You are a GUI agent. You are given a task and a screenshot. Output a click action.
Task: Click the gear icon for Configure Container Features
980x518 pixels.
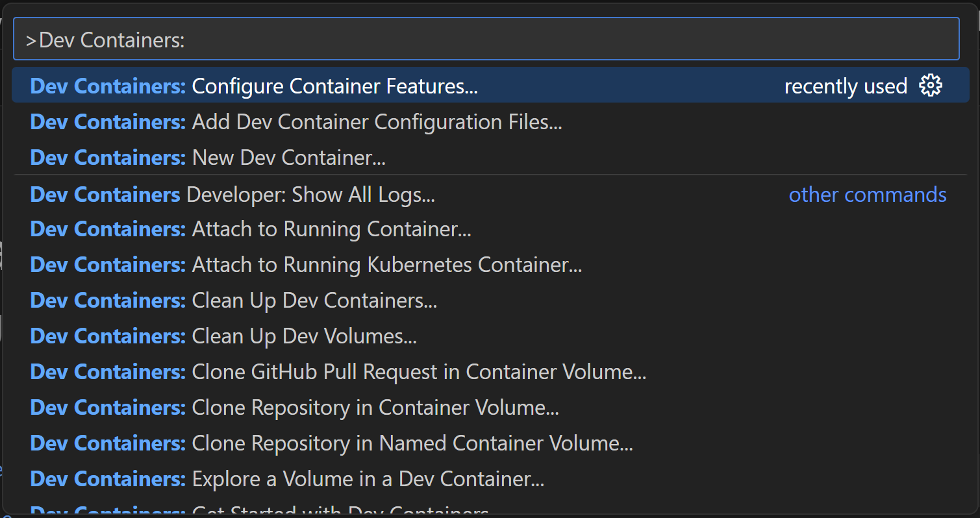tap(931, 86)
